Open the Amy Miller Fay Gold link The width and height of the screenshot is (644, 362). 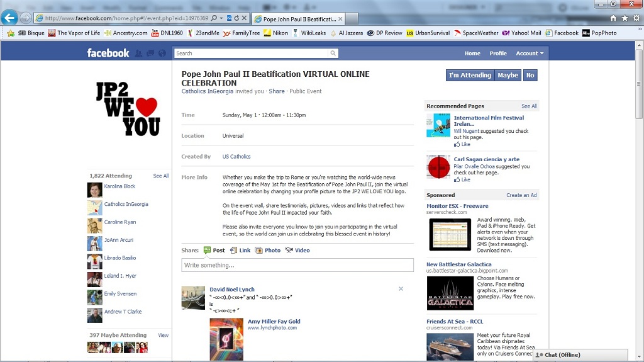(274, 321)
